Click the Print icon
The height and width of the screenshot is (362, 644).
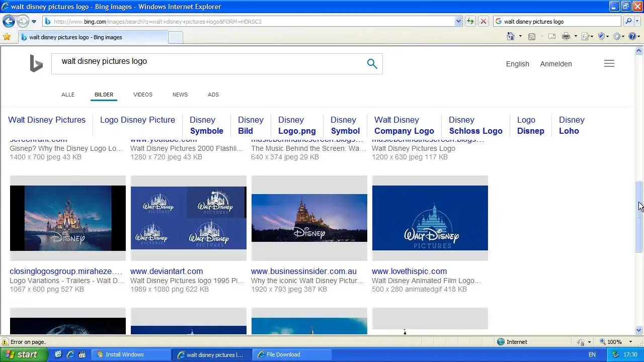tap(566, 36)
